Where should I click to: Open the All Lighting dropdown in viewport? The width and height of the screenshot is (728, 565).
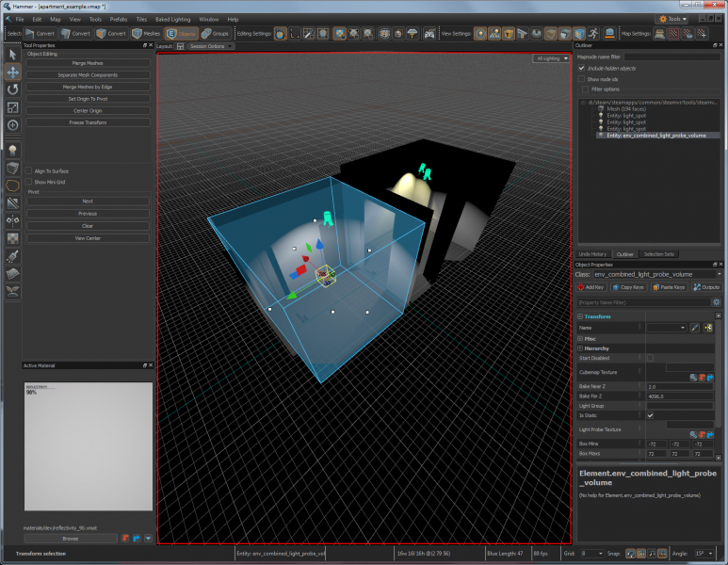click(x=552, y=58)
